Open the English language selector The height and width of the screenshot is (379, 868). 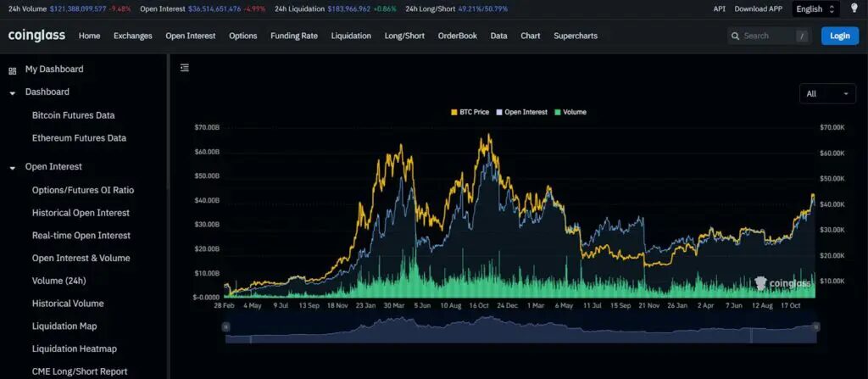(x=815, y=8)
